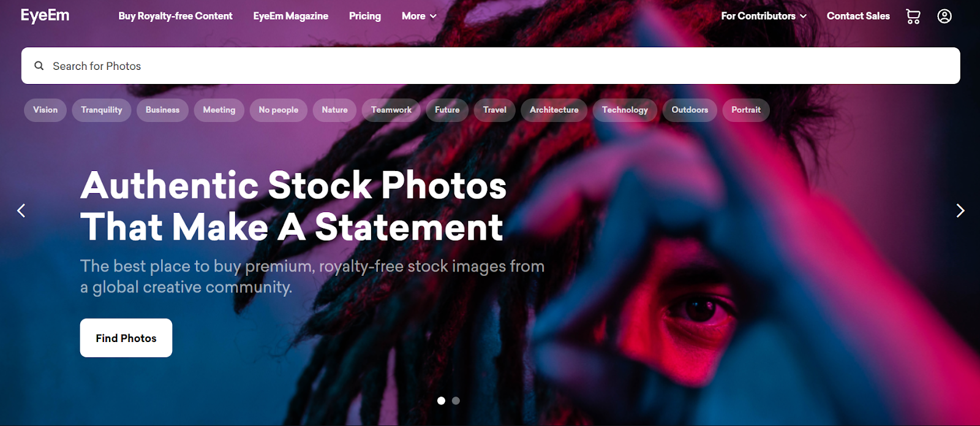Select the Tranquility tag chip
Image resolution: width=980 pixels, height=426 pixels.
(x=102, y=110)
